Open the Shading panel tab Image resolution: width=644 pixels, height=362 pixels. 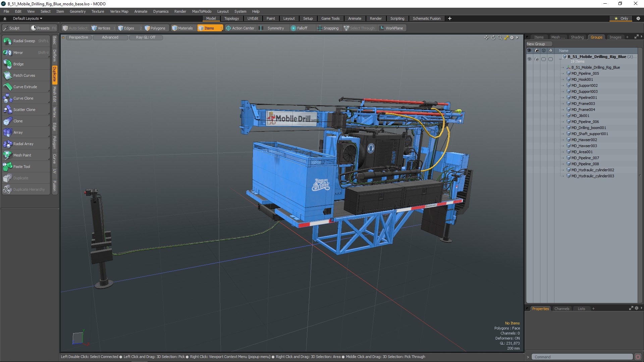577,37
